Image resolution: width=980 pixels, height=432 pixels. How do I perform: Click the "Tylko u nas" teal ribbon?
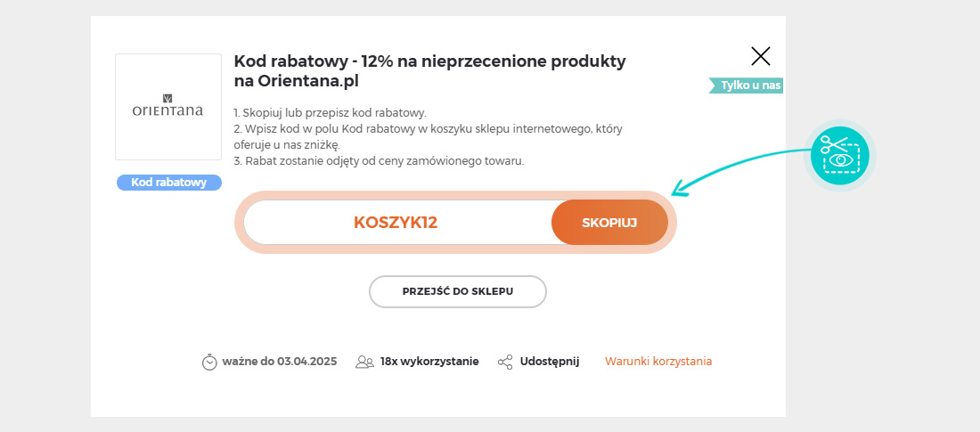click(746, 86)
